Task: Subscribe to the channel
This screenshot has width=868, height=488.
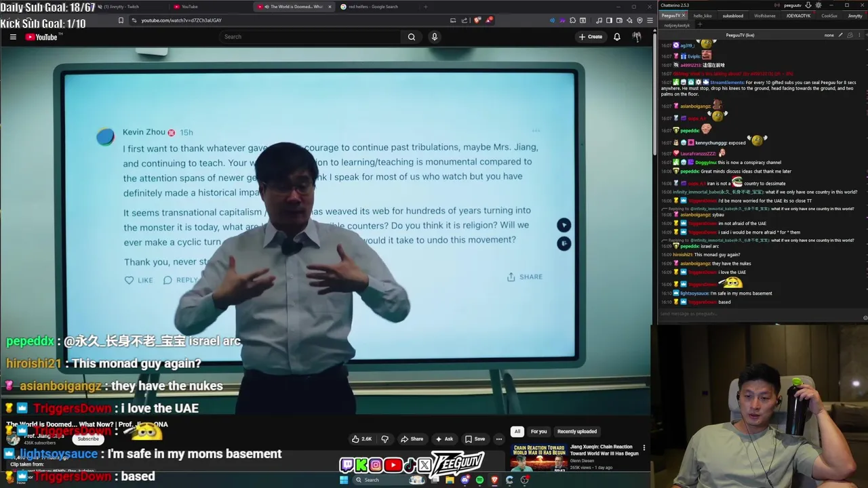Action: click(88, 439)
